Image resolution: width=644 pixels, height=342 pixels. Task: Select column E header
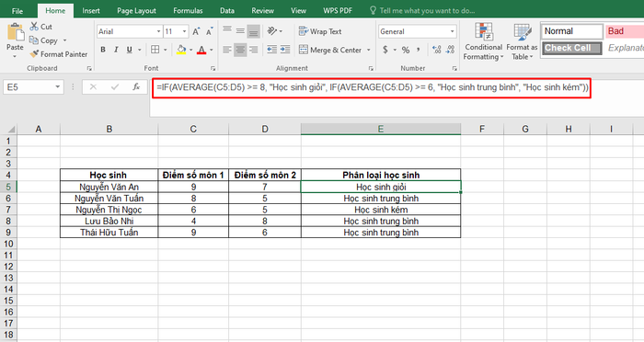point(381,129)
